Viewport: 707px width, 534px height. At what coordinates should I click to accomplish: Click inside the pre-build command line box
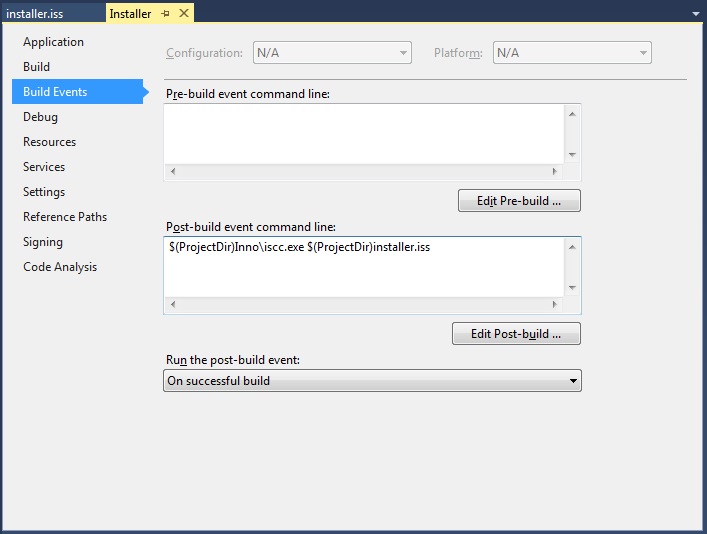pos(364,134)
